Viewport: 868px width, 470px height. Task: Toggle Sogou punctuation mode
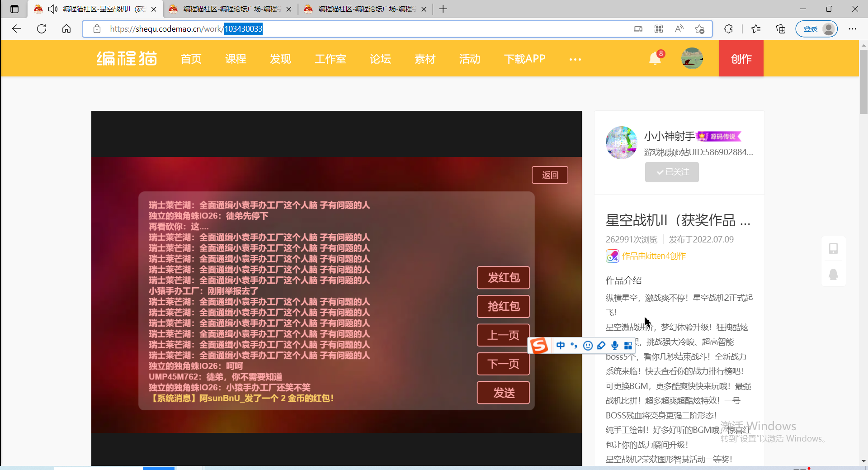[574, 346]
